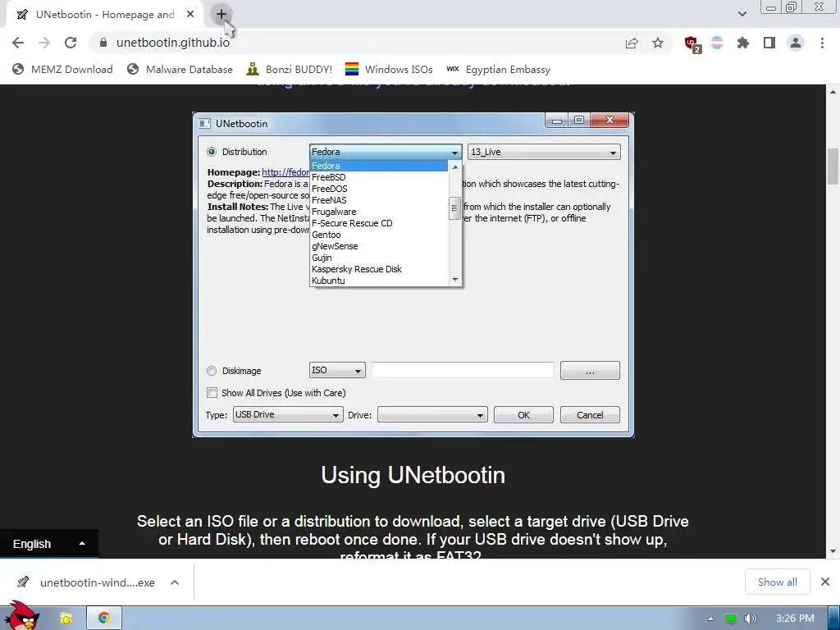Click the distribution list scrollbar thumb

coord(454,208)
